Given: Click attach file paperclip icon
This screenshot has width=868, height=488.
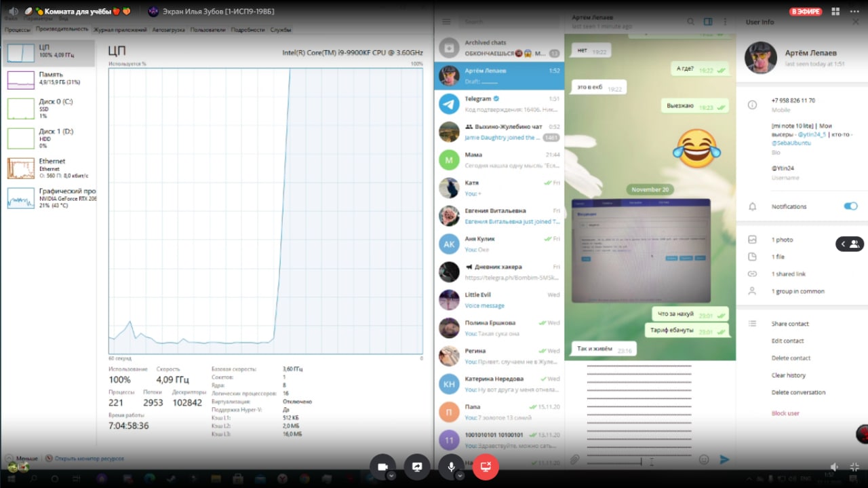Looking at the screenshot, I should point(574,459).
